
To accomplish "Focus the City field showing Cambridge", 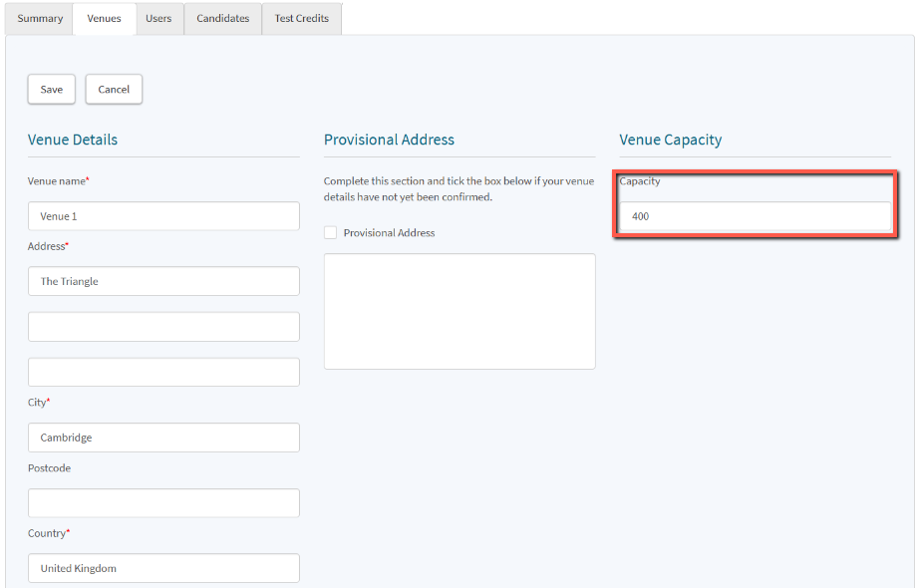I will pyautogui.click(x=163, y=438).
